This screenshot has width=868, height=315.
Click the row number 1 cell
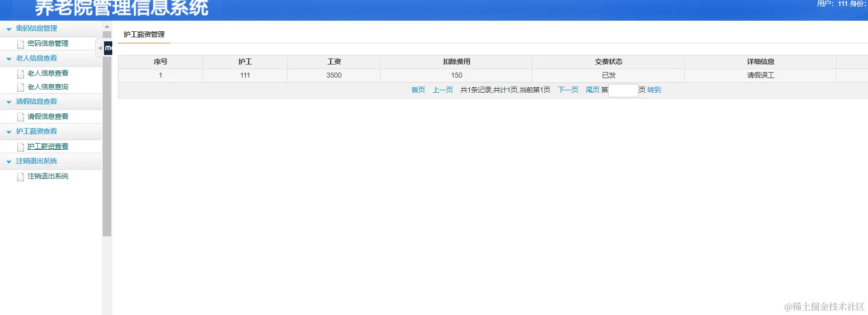tap(161, 75)
